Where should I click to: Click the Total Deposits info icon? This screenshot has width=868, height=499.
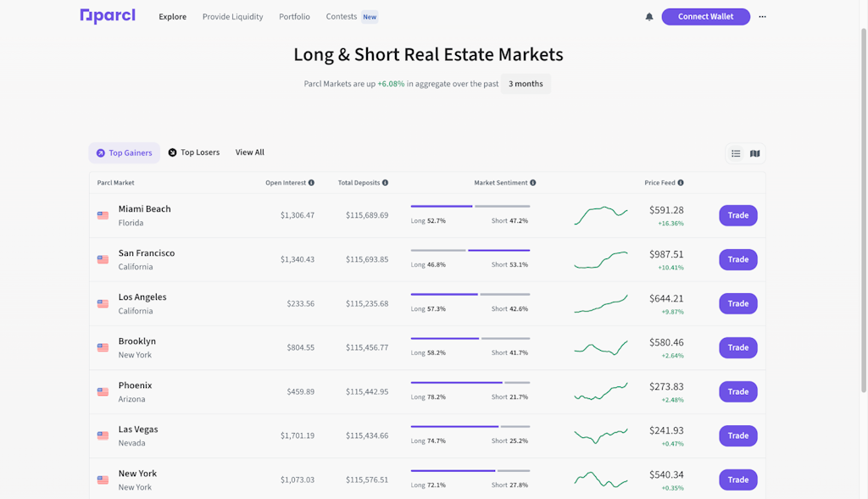coord(385,183)
